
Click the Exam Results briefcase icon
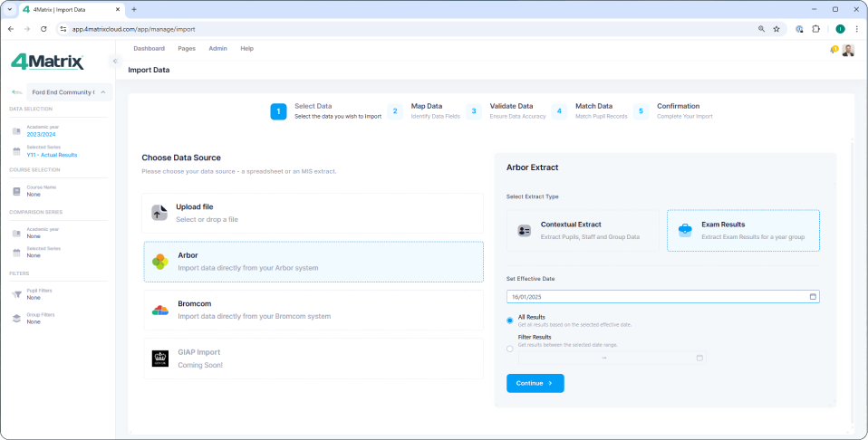pyautogui.click(x=685, y=230)
